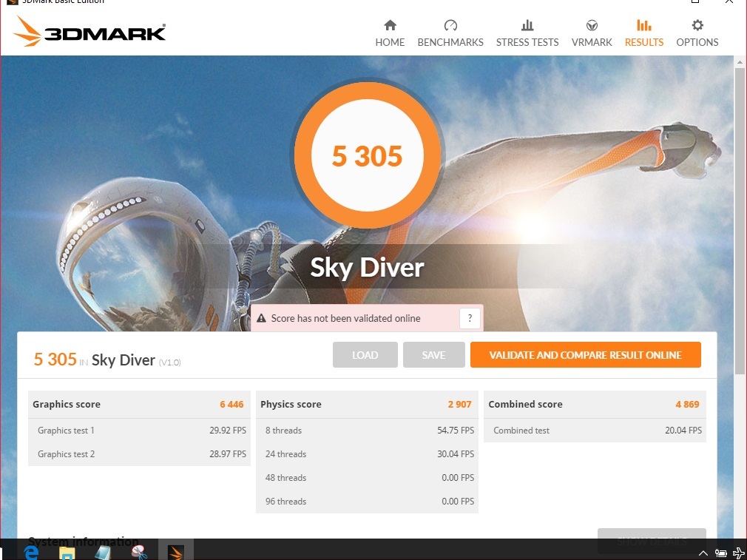Click the 3DMark taskbar icon
Screen dimensions: 747x560
click(x=176, y=551)
